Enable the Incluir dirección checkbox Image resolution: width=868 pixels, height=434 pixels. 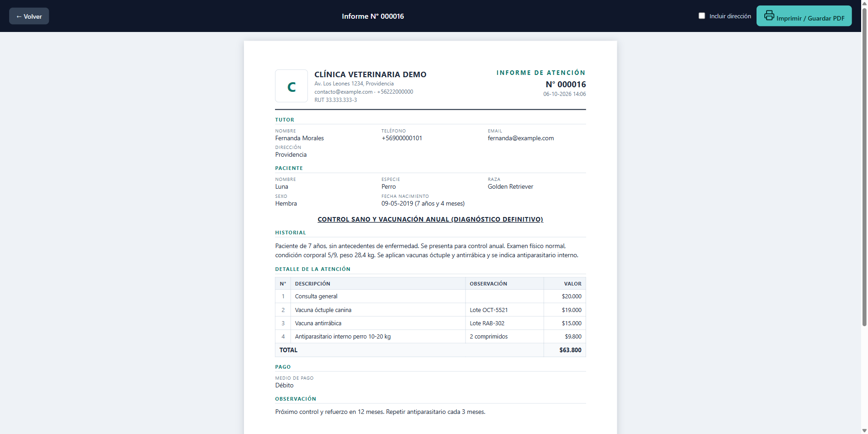[702, 16]
